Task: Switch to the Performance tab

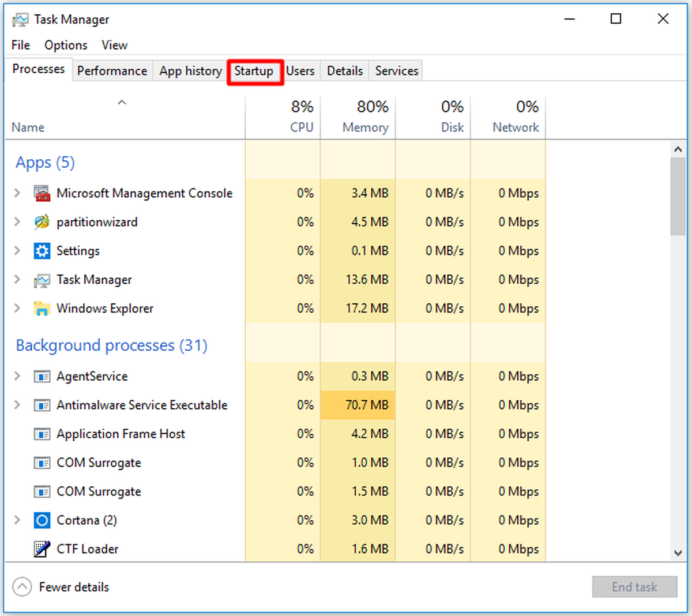Action: [112, 71]
